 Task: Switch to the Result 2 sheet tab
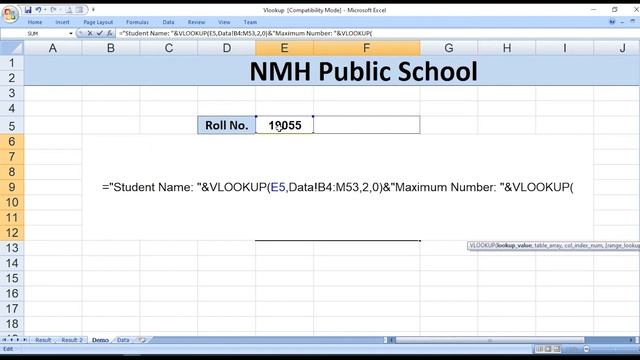click(72, 340)
